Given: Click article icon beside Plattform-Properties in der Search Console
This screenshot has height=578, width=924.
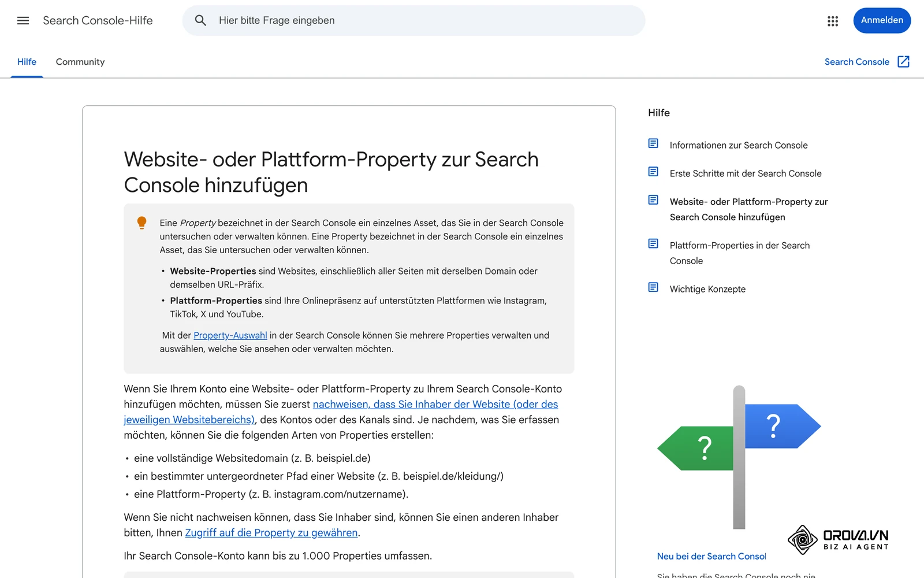Looking at the screenshot, I should click(653, 244).
